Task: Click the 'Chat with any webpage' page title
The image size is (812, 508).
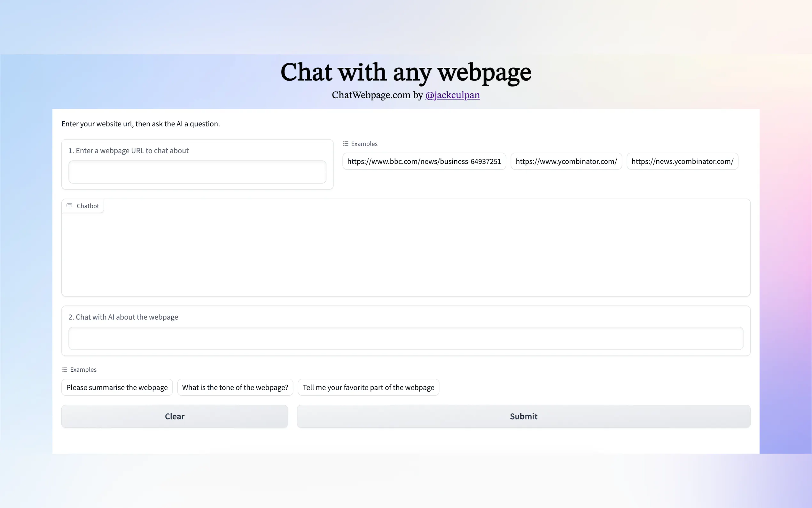Action: [406, 72]
